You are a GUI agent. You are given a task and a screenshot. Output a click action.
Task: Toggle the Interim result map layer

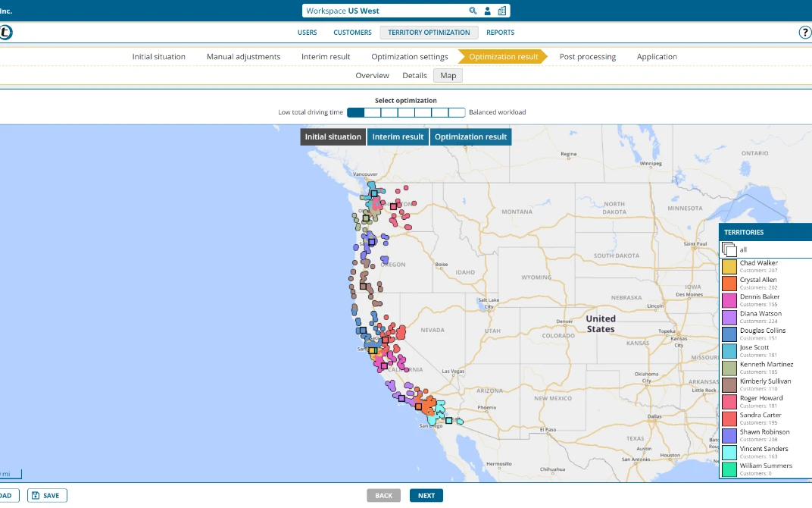pos(398,136)
